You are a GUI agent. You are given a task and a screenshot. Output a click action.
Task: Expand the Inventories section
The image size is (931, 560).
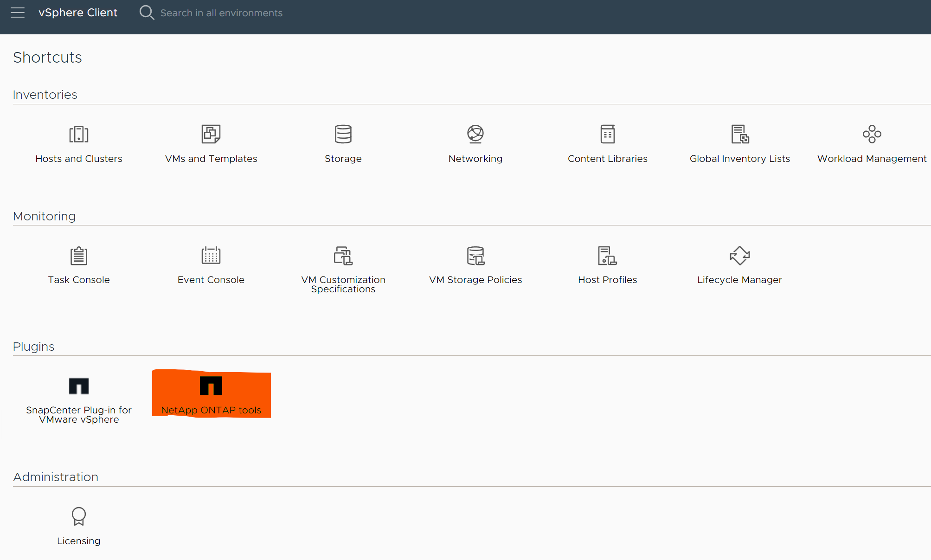pos(45,95)
